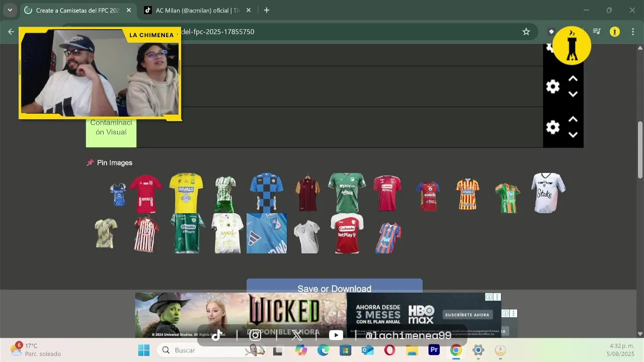The width and height of the screenshot is (644, 362).
Task: Close the AC Milan TikTok tab
Action: pos(249,10)
